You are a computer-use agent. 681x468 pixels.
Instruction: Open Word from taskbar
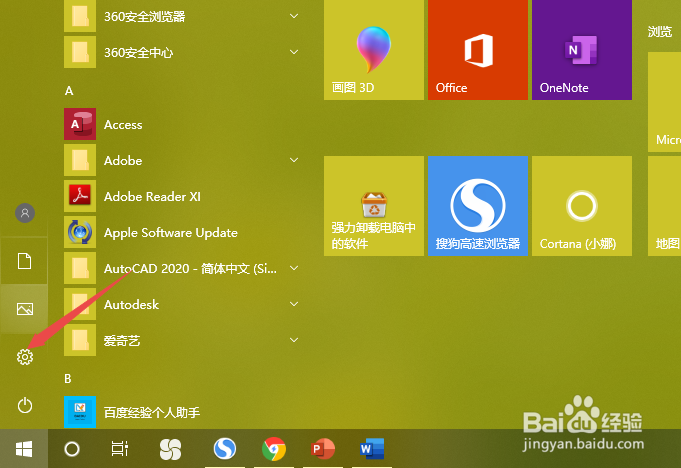coord(372,448)
